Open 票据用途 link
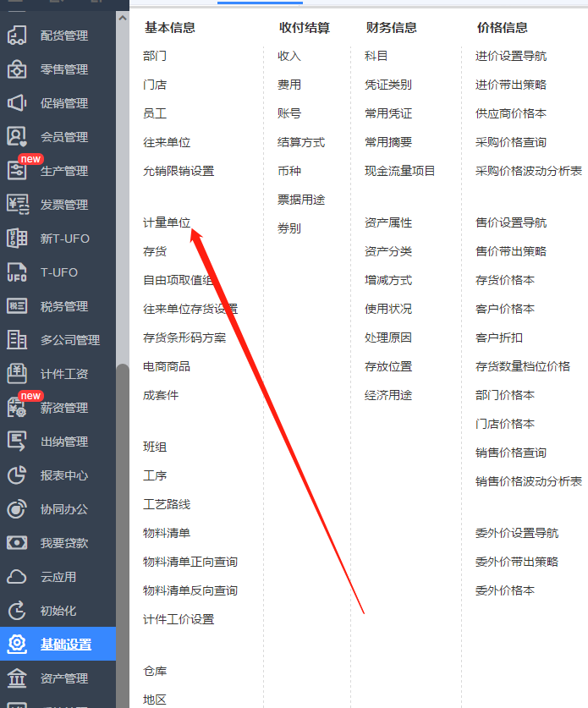 coord(301,200)
